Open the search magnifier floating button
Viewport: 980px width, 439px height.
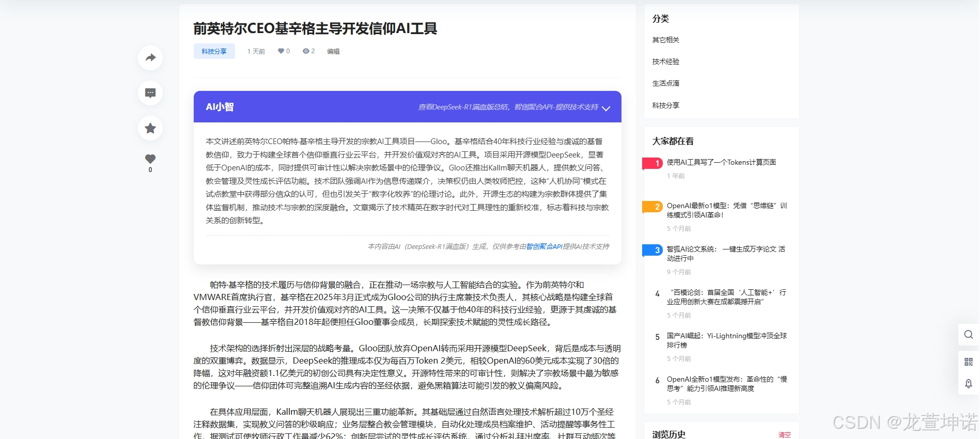coord(969,335)
